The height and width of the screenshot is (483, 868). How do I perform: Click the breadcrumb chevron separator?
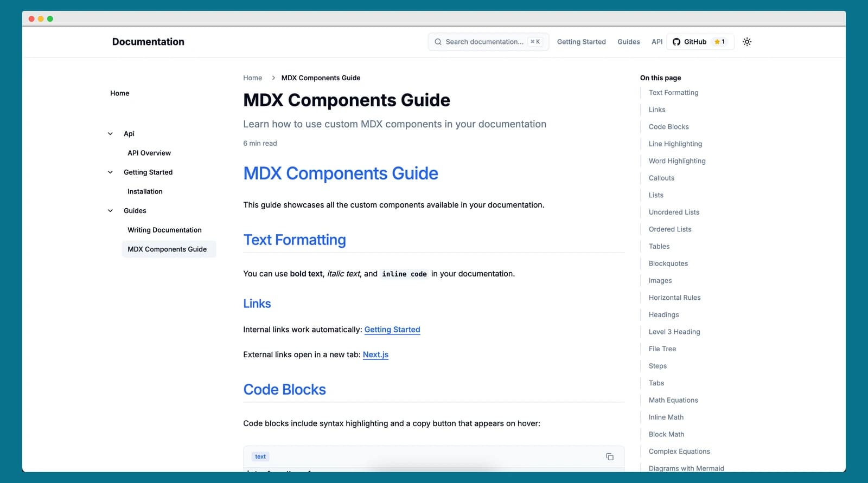coord(273,78)
